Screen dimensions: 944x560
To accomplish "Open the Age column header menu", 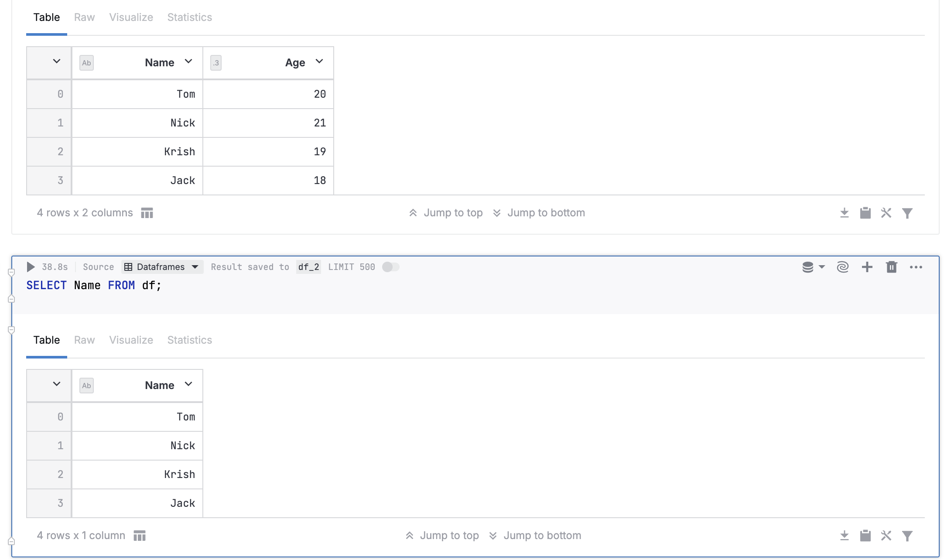I will click(320, 62).
